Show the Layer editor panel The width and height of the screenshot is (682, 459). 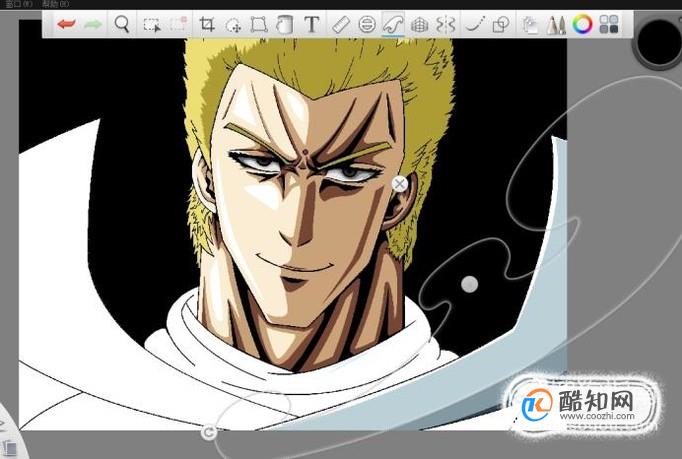(530, 25)
